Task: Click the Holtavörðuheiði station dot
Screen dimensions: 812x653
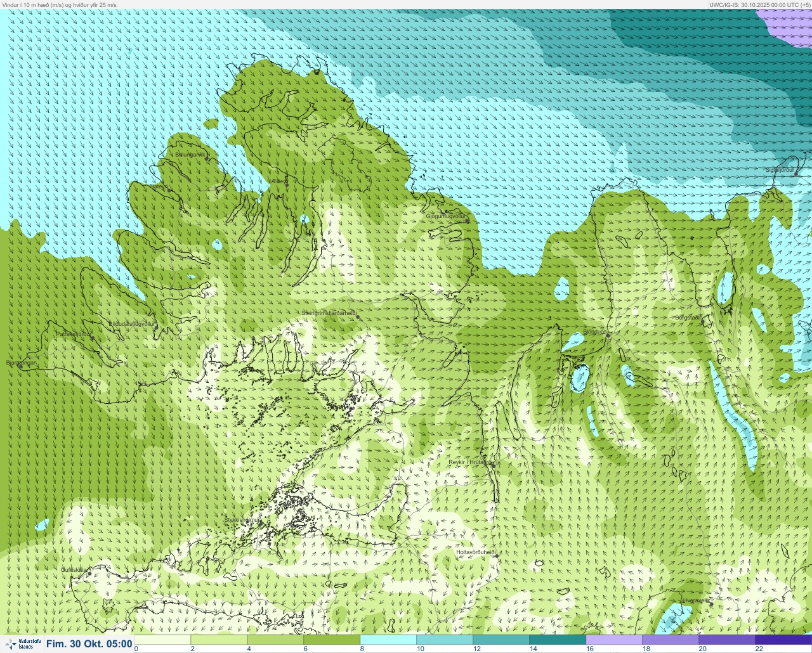Action: (497, 555)
